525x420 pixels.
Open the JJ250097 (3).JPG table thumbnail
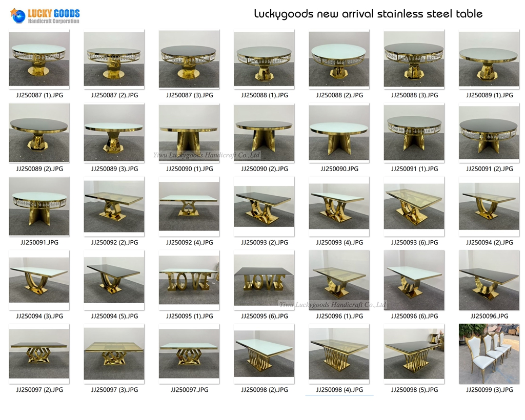(114, 354)
